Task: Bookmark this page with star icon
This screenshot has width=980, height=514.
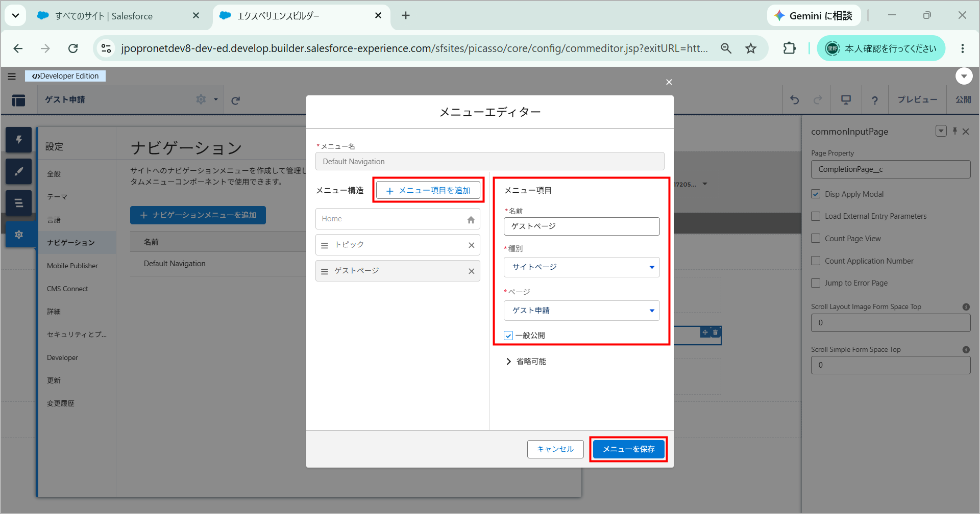Action: point(750,48)
